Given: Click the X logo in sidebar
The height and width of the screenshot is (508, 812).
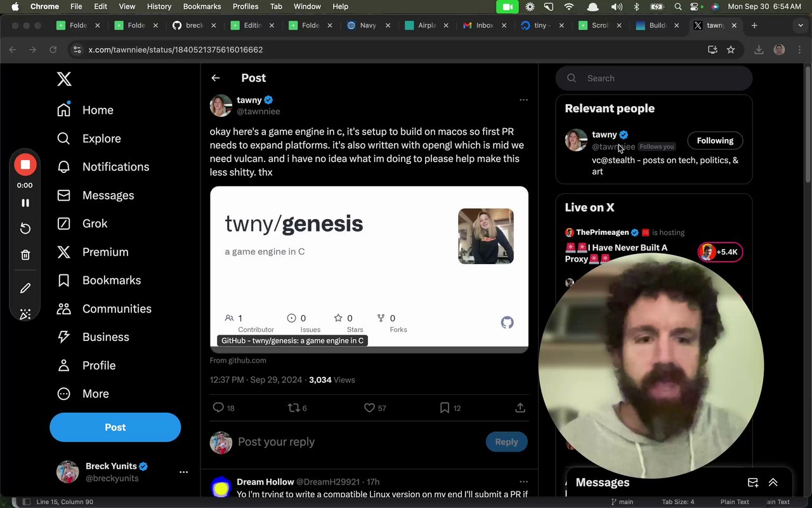Looking at the screenshot, I should pyautogui.click(x=64, y=79).
